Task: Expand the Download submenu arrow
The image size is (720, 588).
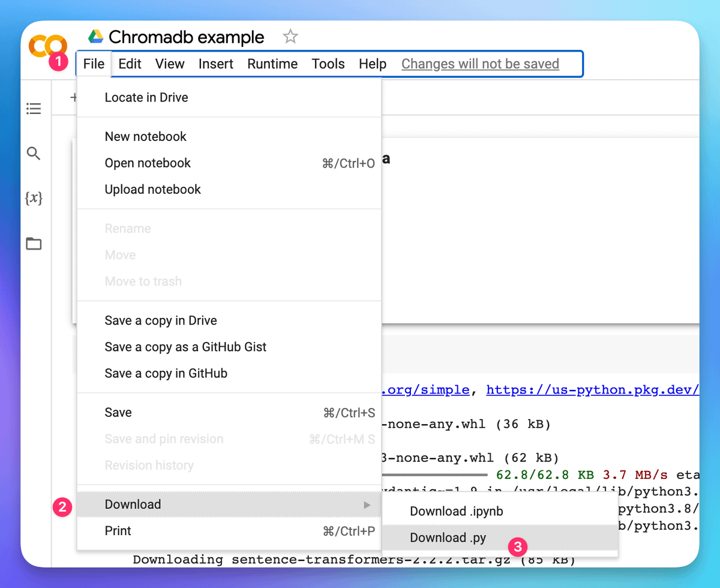Action: [x=367, y=505]
